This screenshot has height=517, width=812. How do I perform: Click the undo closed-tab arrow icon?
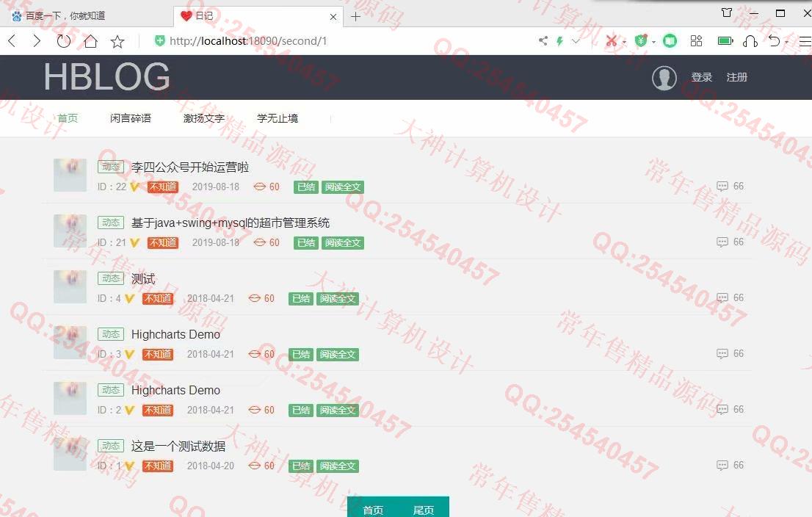coord(775,41)
